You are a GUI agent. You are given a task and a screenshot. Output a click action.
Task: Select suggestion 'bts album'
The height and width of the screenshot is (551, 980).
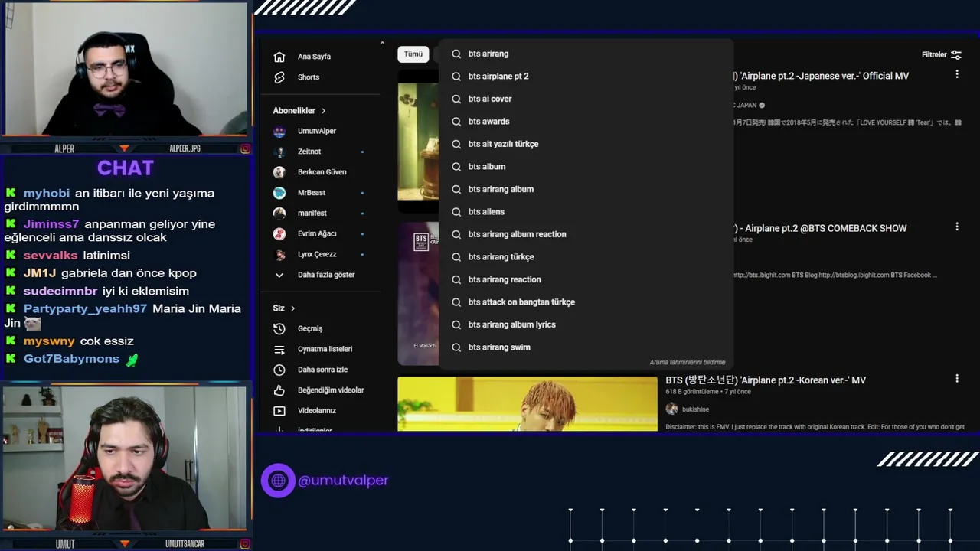(x=586, y=167)
